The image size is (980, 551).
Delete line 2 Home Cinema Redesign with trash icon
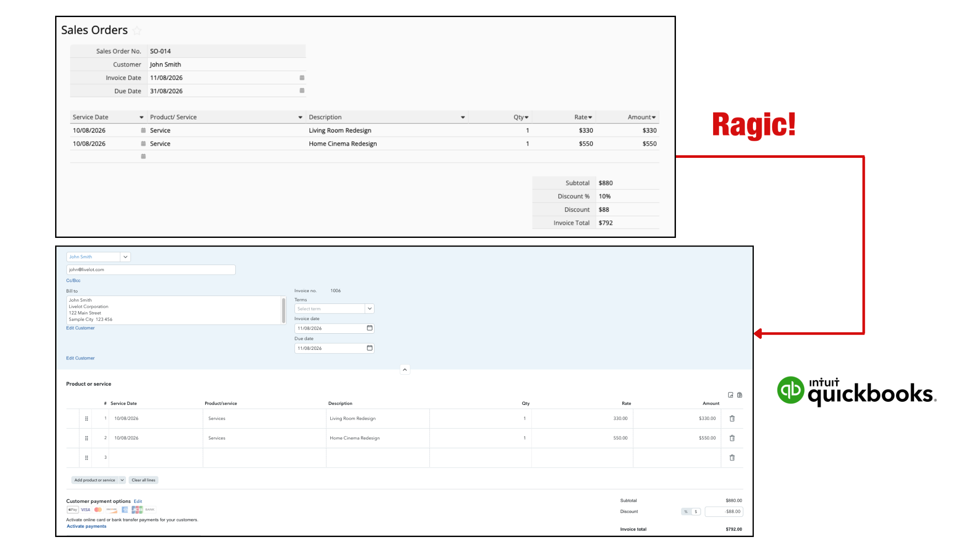click(x=732, y=438)
